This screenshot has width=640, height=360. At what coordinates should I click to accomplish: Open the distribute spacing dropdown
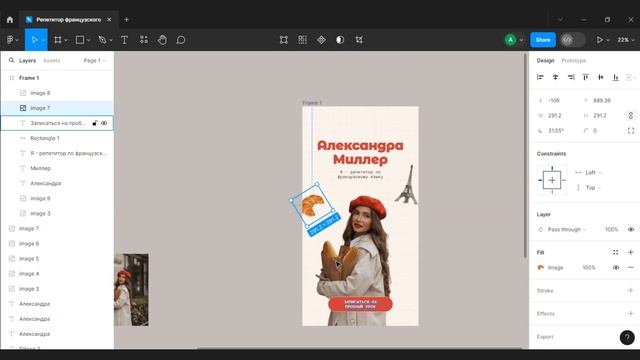point(631,77)
